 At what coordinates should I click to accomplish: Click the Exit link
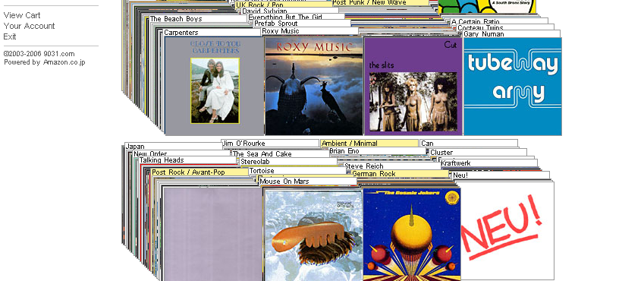click(x=10, y=36)
